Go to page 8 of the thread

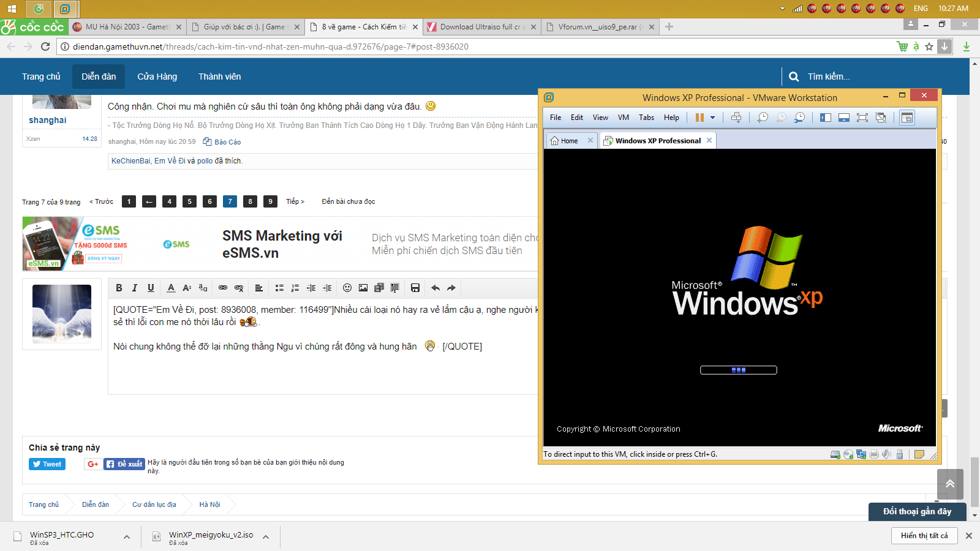[x=250, y=201]
